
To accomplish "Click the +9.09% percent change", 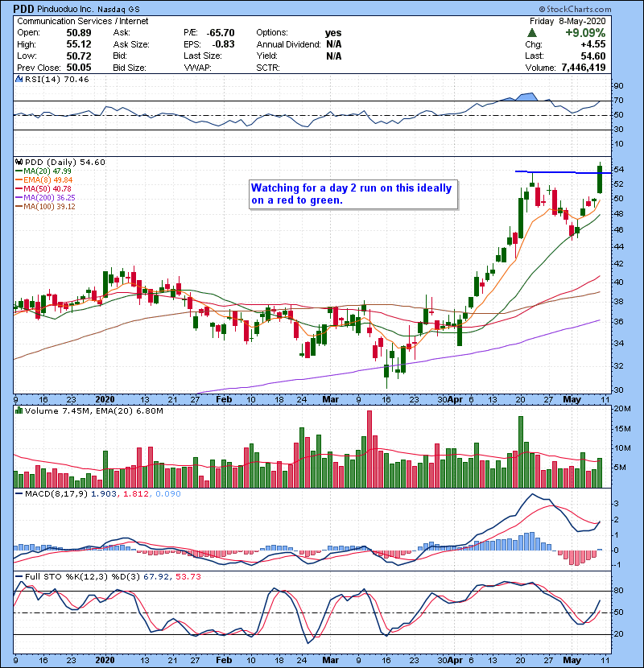I will tap(585, 33).
